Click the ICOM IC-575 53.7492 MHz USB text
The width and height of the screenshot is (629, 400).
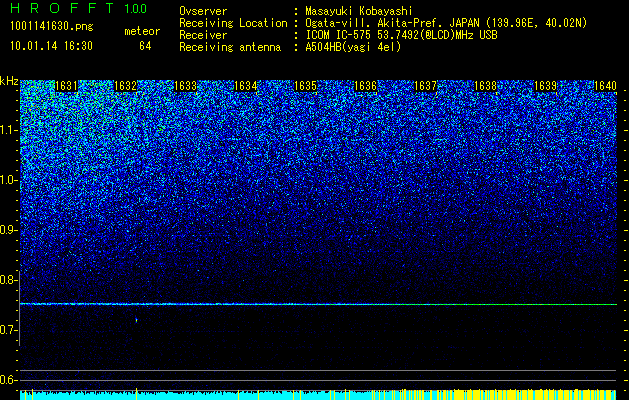pyautogui.click(x=401, y=35)
